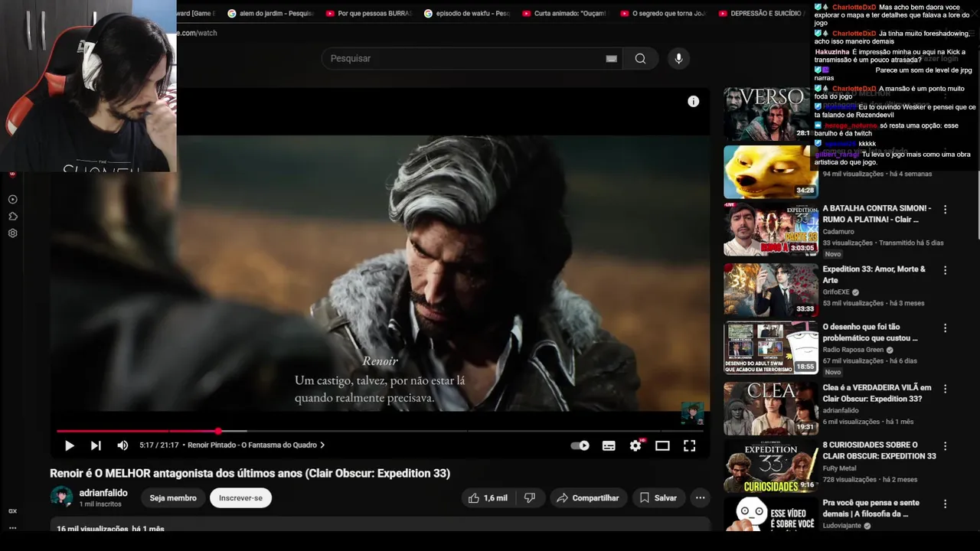The image size is (980, 551).
Task: Click the channel watermark in video corner
Action: point(692,414)
